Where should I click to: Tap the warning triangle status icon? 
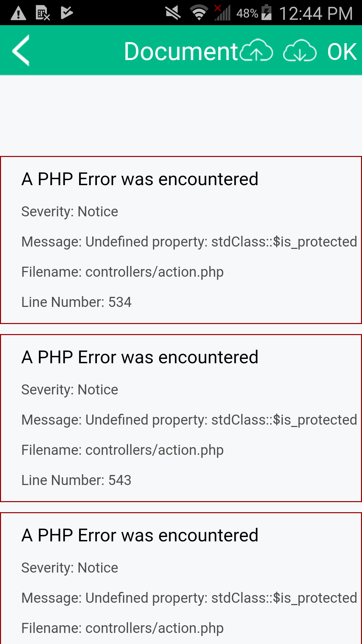coord(18,13)
